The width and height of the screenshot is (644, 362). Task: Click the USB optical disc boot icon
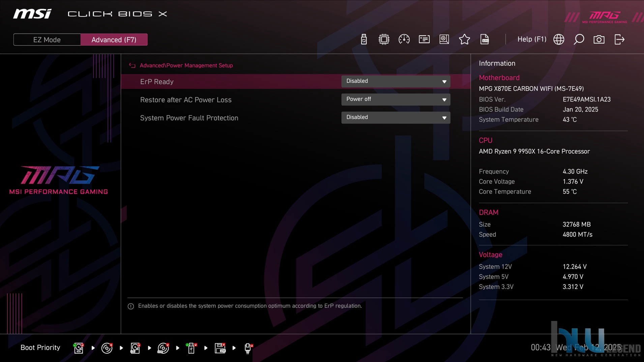(x=163, y=348)
